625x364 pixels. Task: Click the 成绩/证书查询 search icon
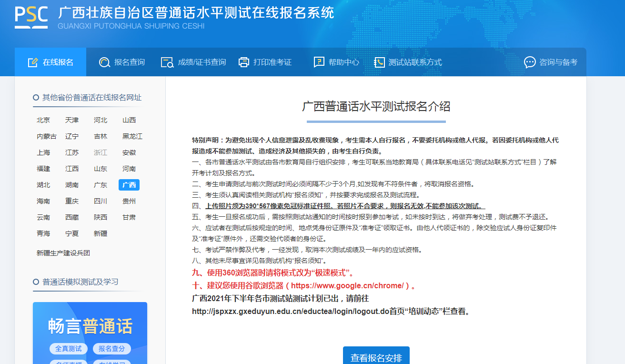167,62
